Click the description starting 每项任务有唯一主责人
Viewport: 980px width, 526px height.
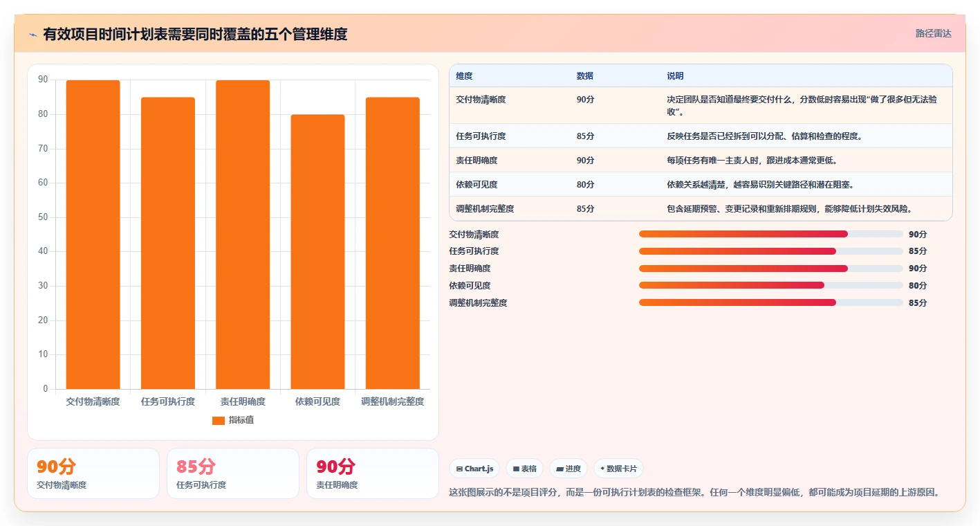(752, 161)
